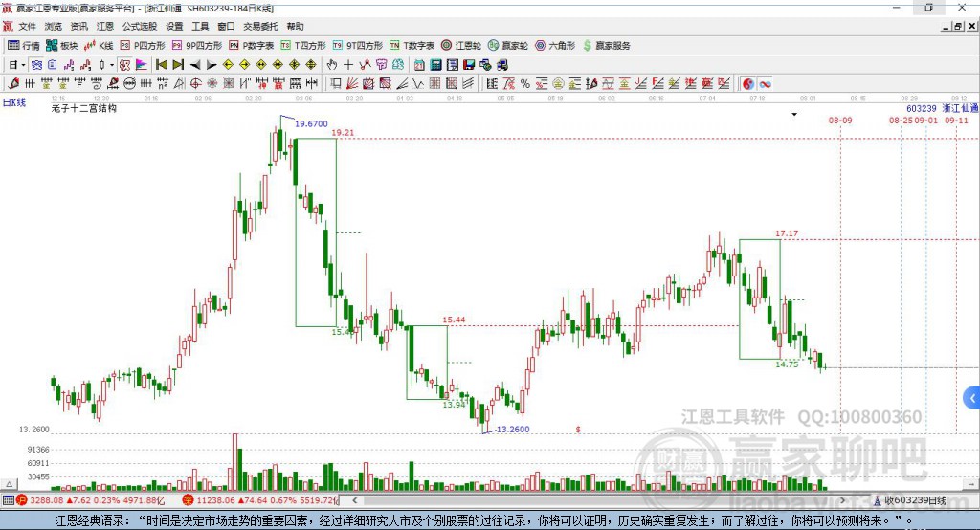Click the infinity symbol icon
Viewport: 980px width, 530px height.
pyautogui.click(x=765, y=84)
